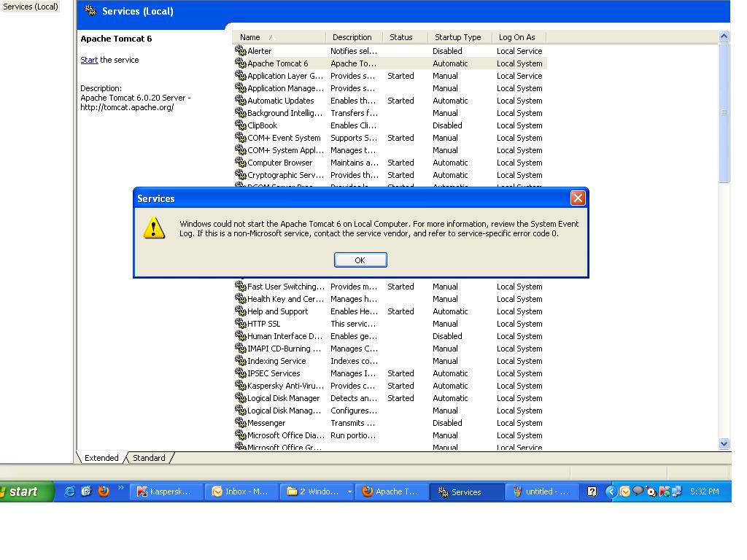Click the Services (Local) header gear icon
Viewport: 747px width, 560px height.
(x=90, y=10)
